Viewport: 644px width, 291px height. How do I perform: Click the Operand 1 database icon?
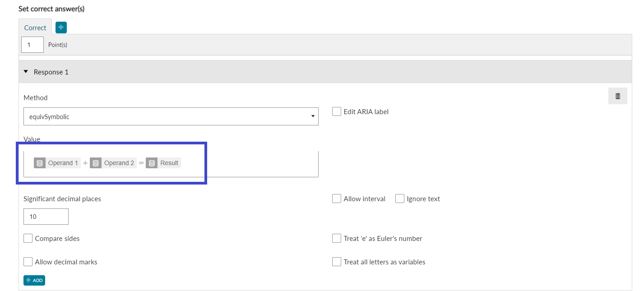tap(40, 163)
